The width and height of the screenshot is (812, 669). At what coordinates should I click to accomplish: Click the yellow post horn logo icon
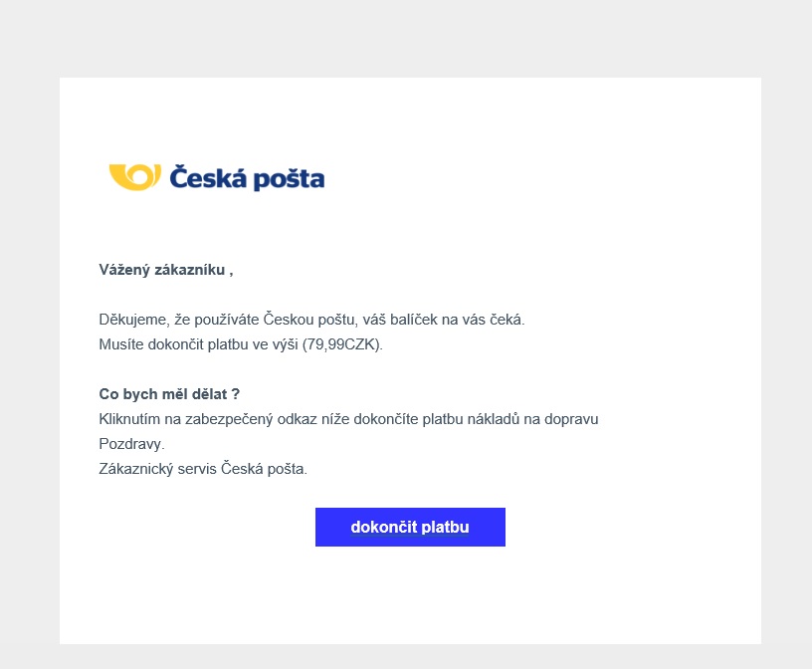133,176
